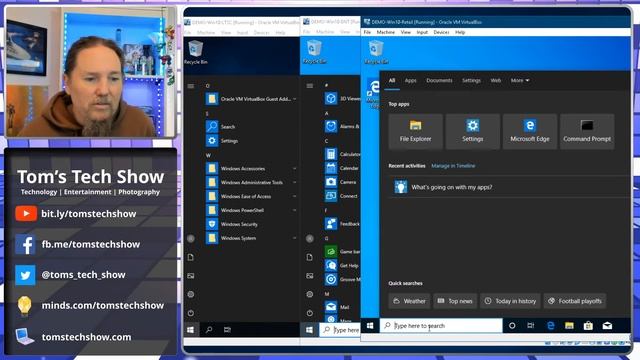Click Type here search box in ENT VM
Image resolution: width=640 pixels, height=360 pixels.
coord(340,329)
